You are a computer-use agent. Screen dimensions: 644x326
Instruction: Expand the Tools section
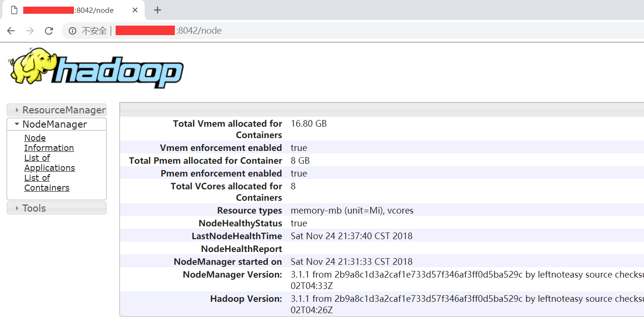[x=56, y=208]
